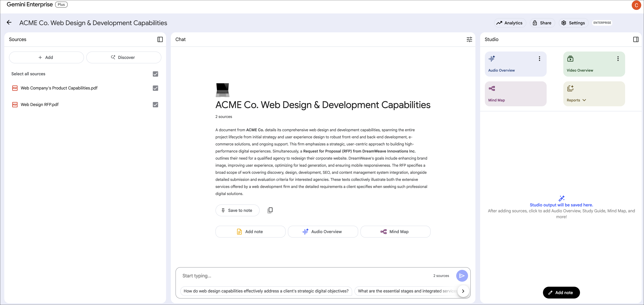The image size is (644, 305).
Task: Share this notebook
Action: [542, 23]
